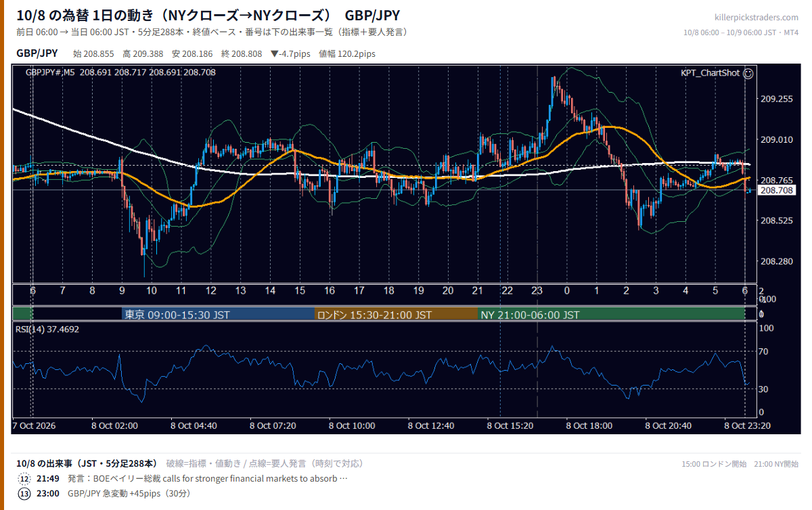Click the '21:00 NY開始' note
Image resolution: width=812 pixels, height=510 pixels.
tap(776, 464)
